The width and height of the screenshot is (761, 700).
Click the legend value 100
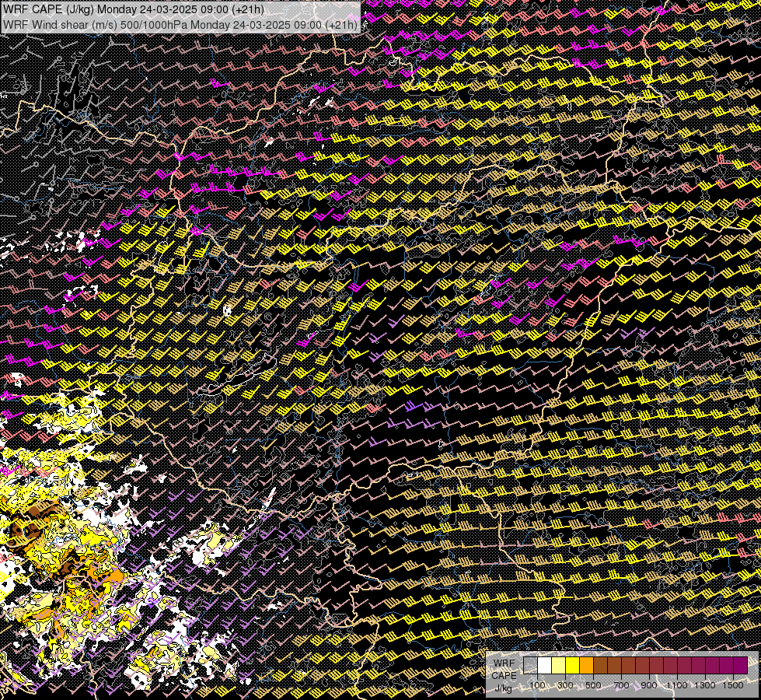[537, 685]
